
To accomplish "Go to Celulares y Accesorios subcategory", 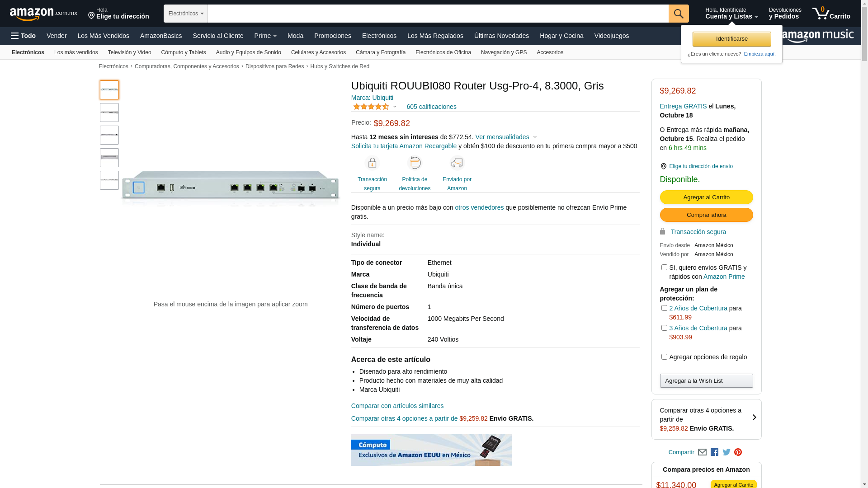I will pyautogui.click(x=318, y=52).
